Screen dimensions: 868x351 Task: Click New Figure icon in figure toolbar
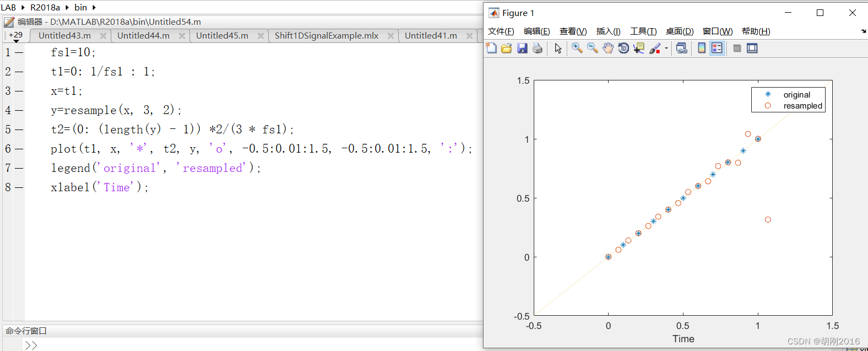(491, 48)
